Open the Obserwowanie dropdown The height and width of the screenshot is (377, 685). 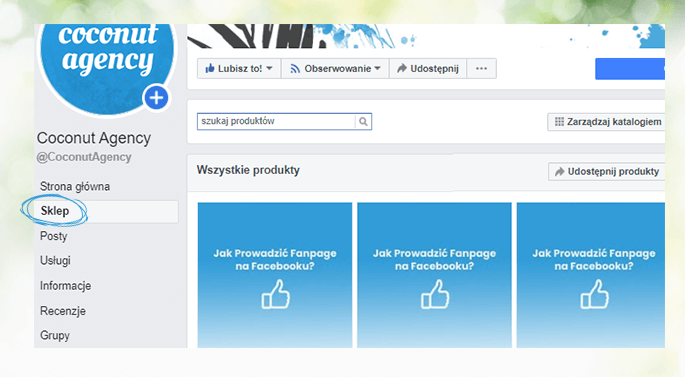click(x=335, y=69)
